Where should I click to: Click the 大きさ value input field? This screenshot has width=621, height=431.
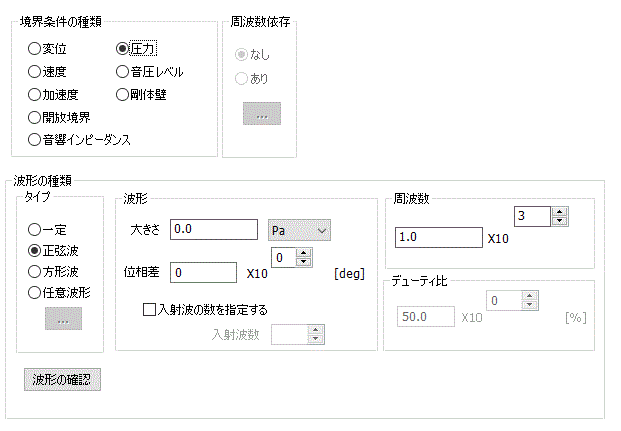coord(214,230)
